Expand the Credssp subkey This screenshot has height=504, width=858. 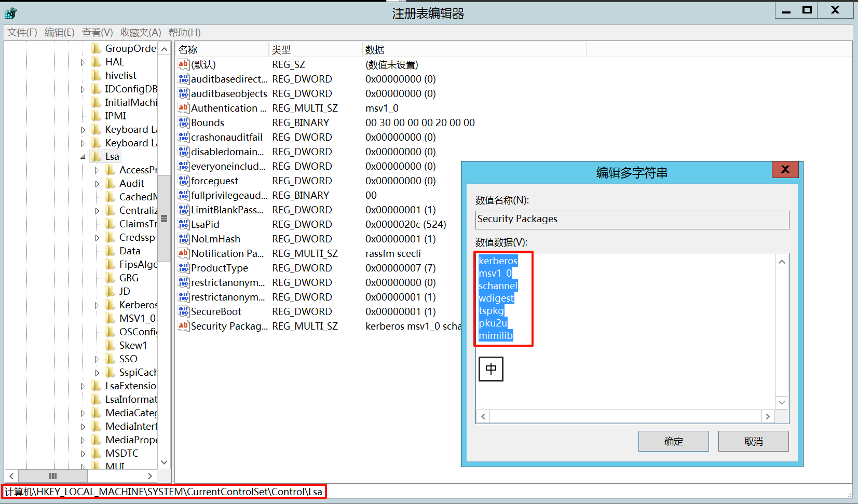pyautogui.click(x=97, y=238)
